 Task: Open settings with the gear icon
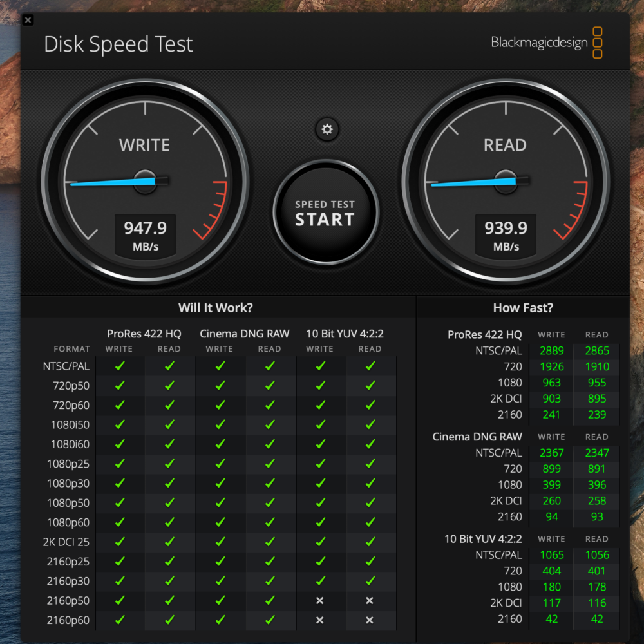[x=327, y=129]
